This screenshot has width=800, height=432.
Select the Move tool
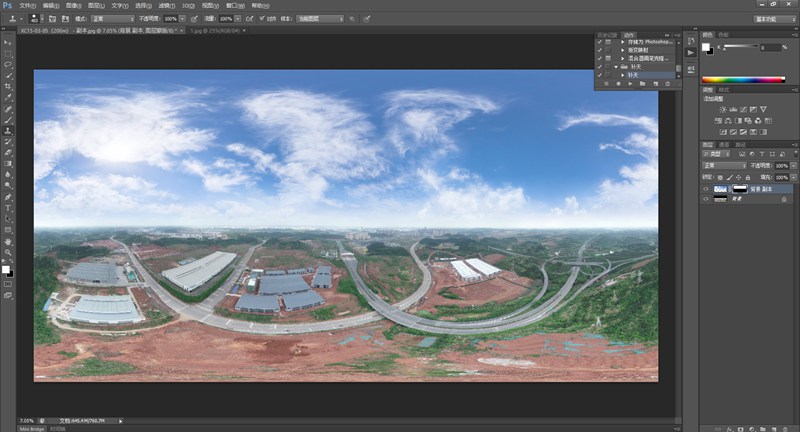click(x=8, y=42)
